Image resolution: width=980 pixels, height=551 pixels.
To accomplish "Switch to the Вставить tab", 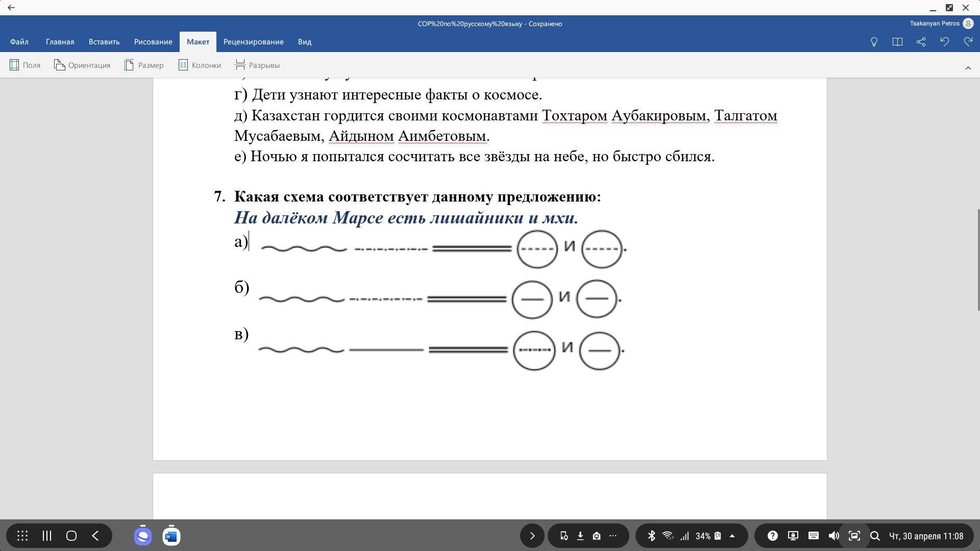I will pos(104,42).
